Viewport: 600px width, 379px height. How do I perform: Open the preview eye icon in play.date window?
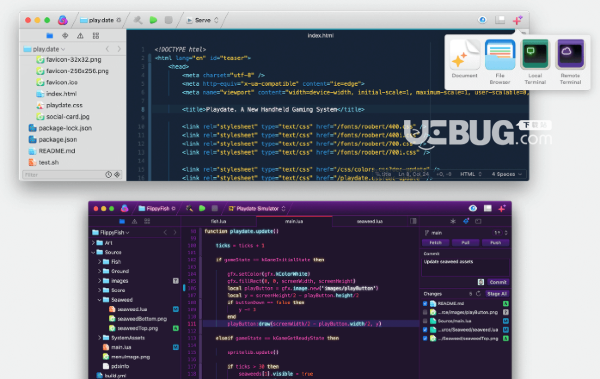click(483, 20)
